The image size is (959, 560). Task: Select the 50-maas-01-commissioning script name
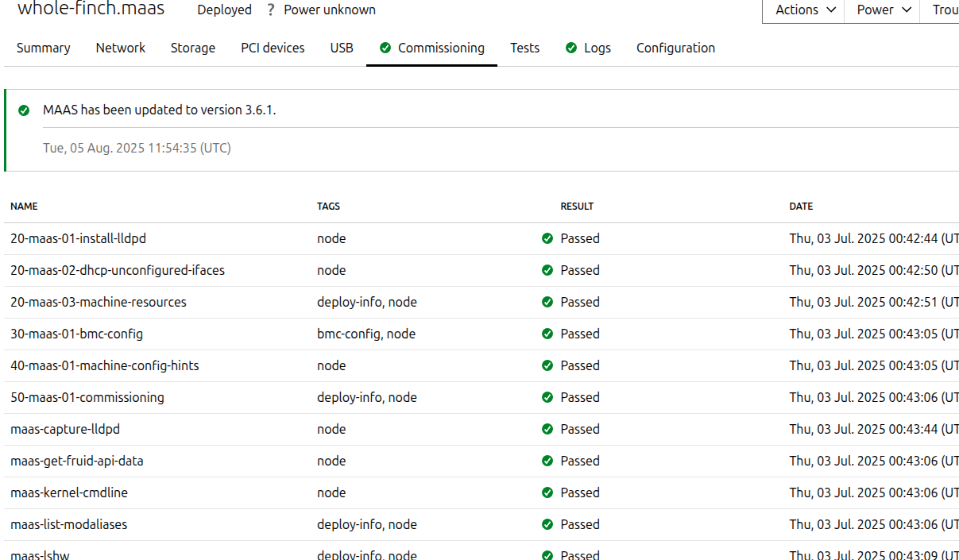tap(87, 397)
